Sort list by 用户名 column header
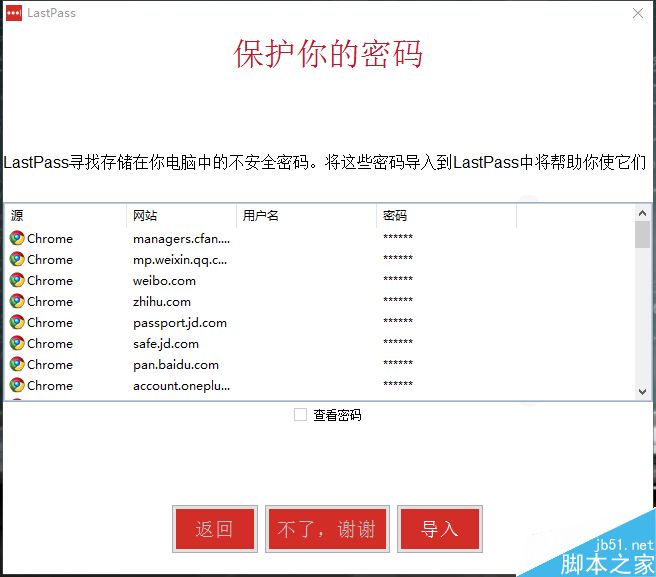The height and width of the screenshot is (577, 656). [x=307, y=215]
